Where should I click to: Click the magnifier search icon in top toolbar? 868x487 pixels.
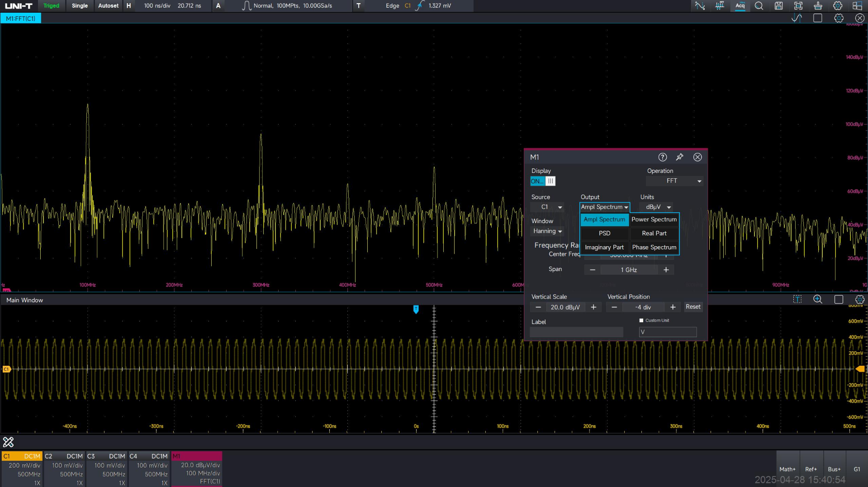click(x=759, y=6)
